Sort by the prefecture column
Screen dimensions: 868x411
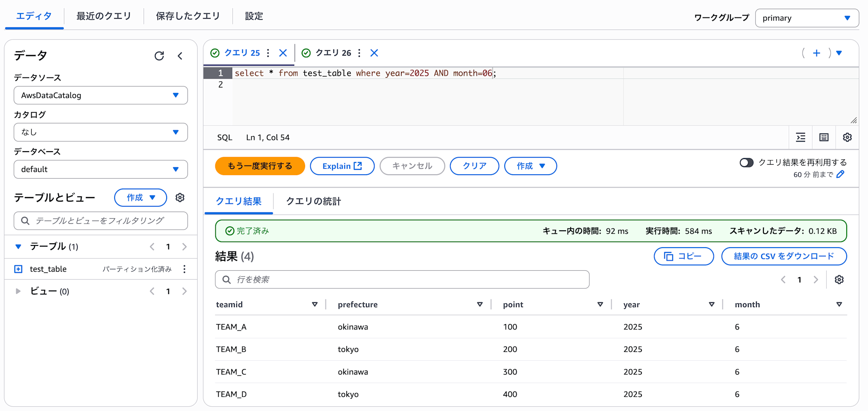pos(480,305)
